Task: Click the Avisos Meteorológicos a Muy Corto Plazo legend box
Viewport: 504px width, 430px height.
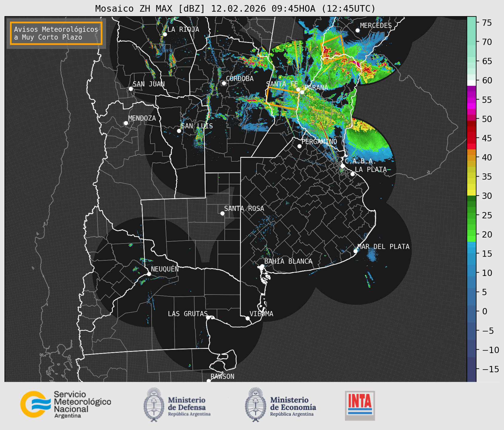Action: click(56, 33)
